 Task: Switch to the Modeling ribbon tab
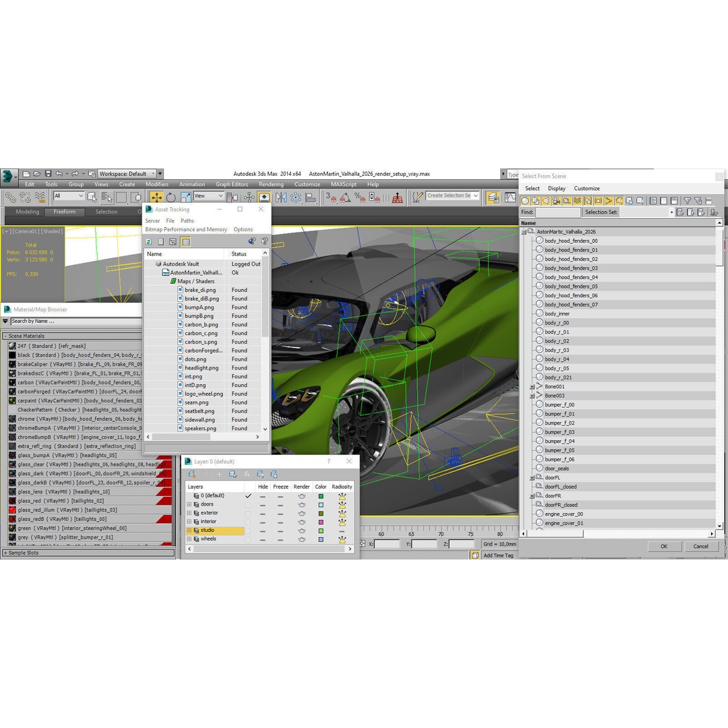point(28,212)
